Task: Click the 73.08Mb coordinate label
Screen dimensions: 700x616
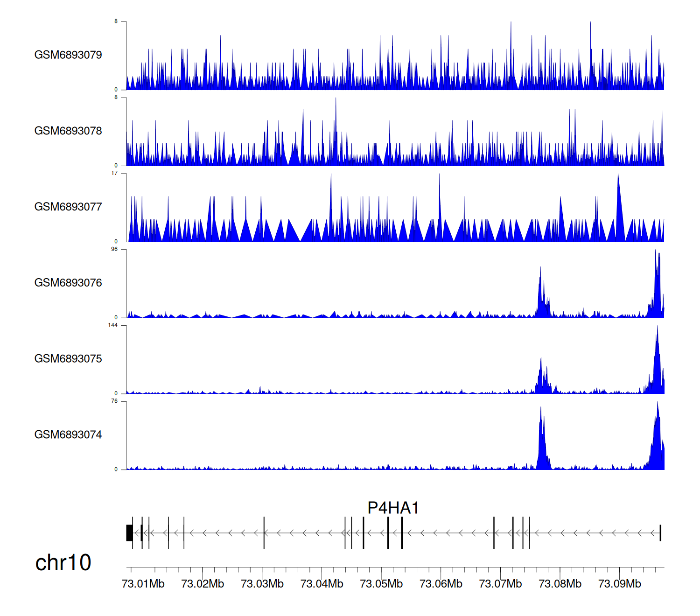Action: pyautogui.click(x=560, y=584)
